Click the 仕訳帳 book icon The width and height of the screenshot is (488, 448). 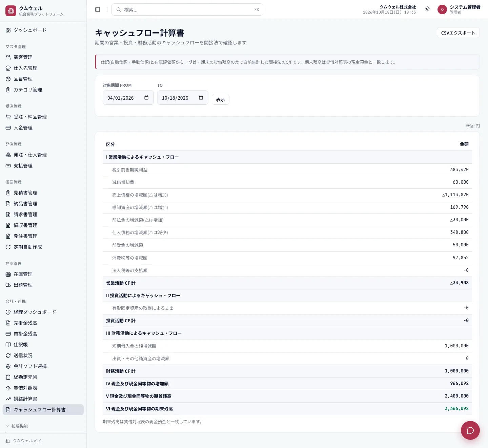pyautogui.click(x=8, y=345)
